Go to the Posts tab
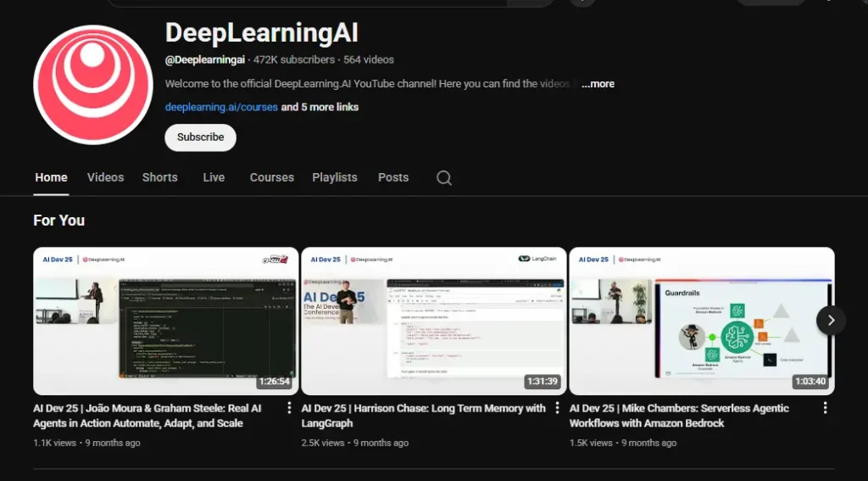Image resolution: width=868 pixels, height=481 pixels. coord(393,178)
